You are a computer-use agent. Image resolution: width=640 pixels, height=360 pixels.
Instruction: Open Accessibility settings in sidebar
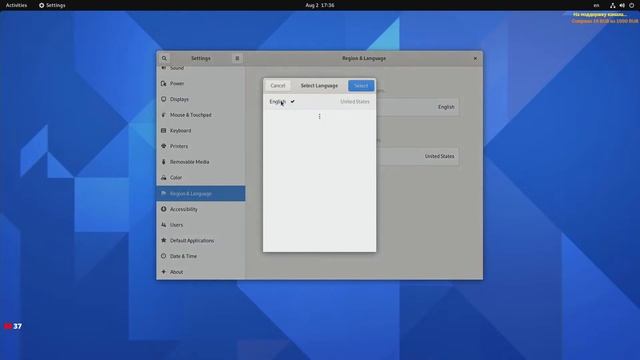[201, 209]
